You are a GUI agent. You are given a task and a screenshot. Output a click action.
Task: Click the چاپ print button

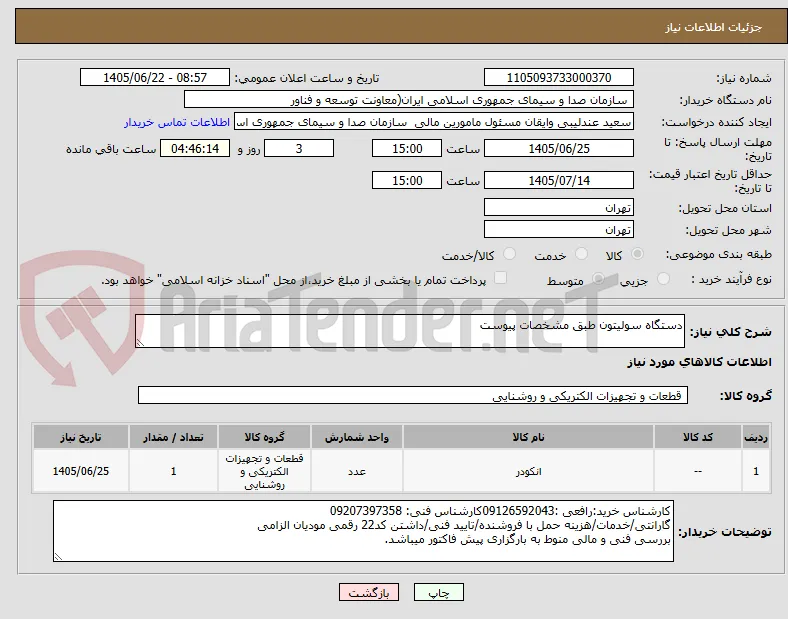coord(439,592)
